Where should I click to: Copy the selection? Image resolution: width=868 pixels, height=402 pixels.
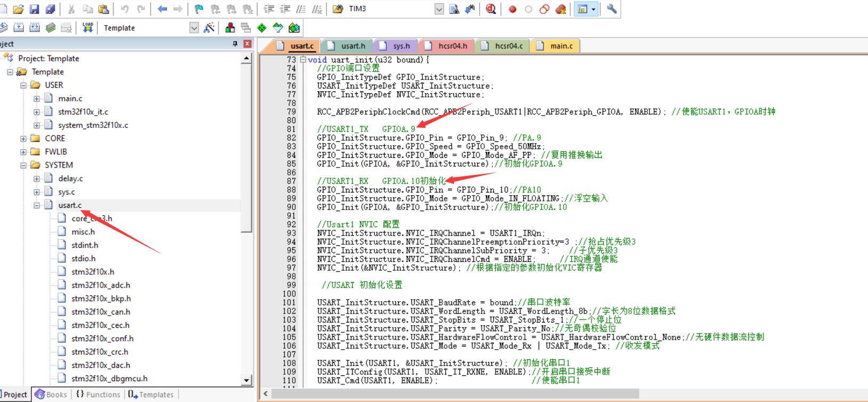click(x=87, y=9)
